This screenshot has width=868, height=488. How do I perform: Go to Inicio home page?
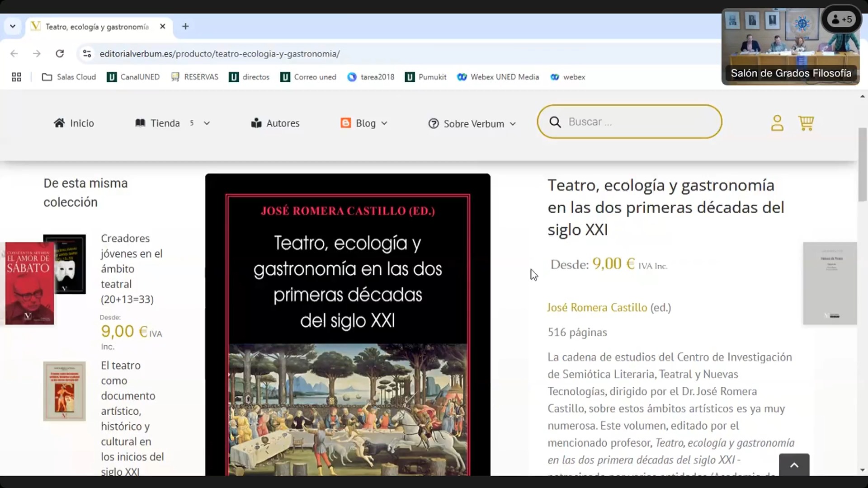click(74, 123)
